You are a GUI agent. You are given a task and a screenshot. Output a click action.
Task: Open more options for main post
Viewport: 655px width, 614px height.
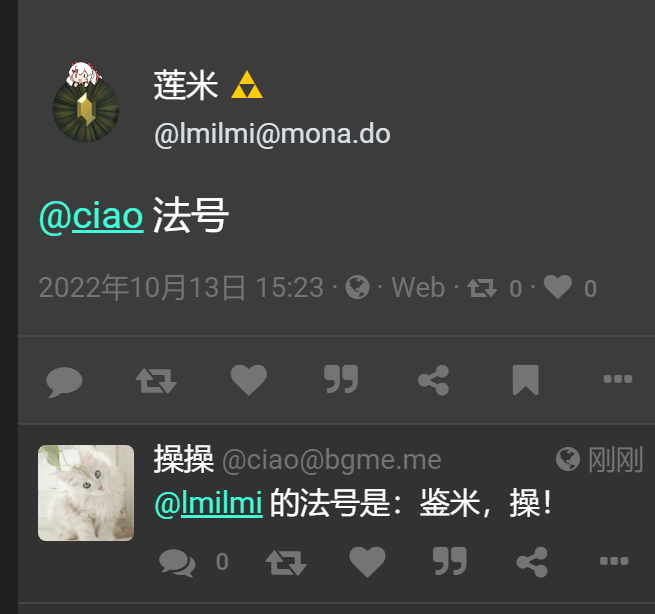click(x=618, y=379)
